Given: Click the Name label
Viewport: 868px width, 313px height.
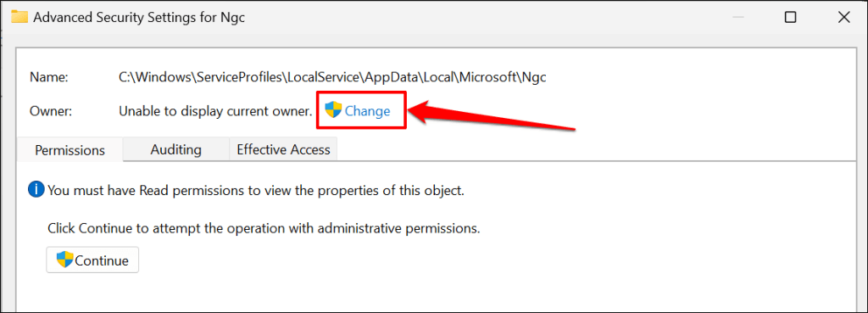Looking at the screenshot, I should point(48,77).
